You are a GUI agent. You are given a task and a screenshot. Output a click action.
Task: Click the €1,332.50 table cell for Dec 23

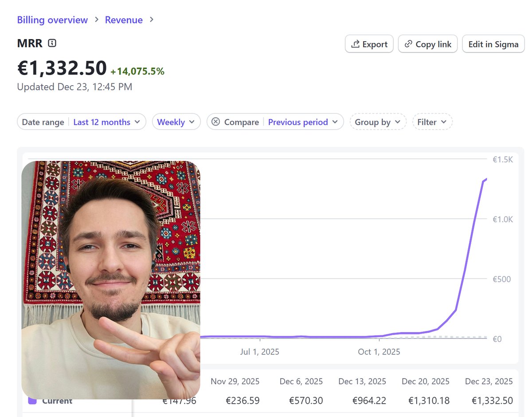tap(492, 401)
